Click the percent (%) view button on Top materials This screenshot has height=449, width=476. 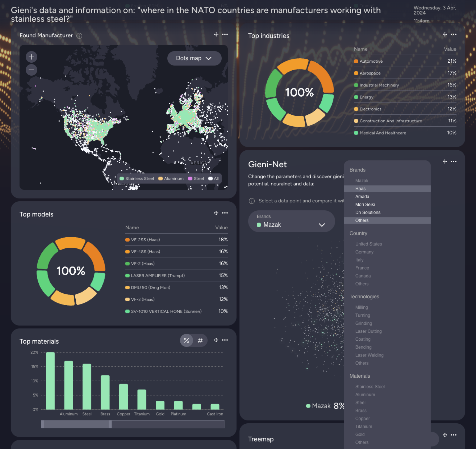point(186,341)
